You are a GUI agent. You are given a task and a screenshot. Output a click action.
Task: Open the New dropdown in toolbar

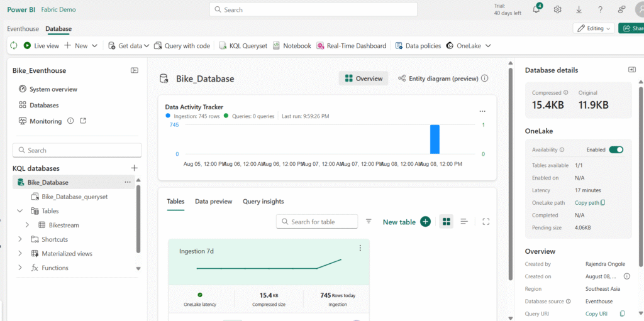(x=80, y=46)
